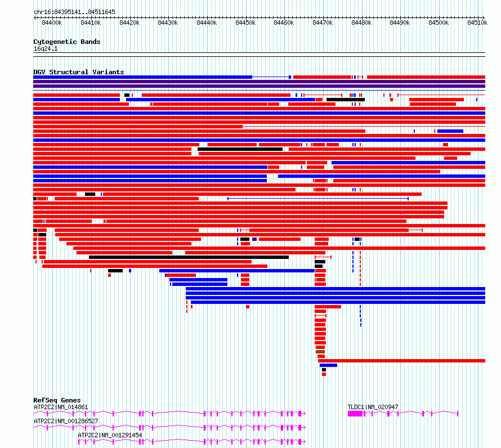Click the 84450k ruler tick label

point(245,23)
